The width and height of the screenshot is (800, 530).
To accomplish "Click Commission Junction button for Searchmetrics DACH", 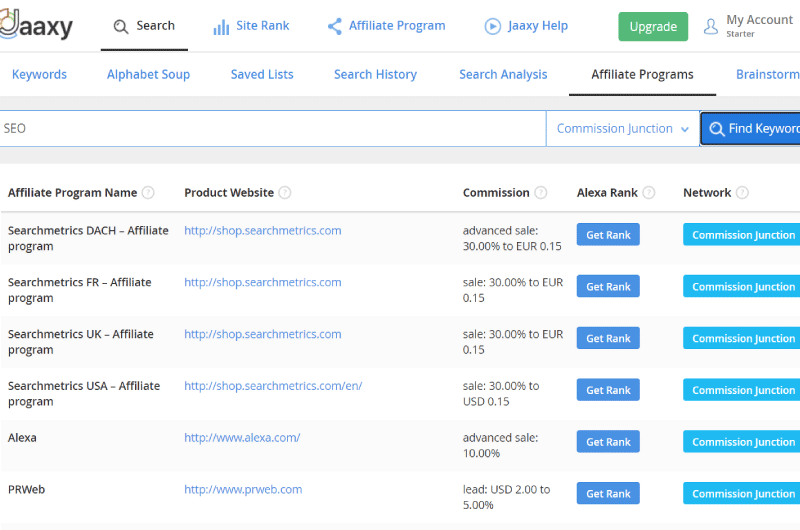I will click(x=742, y=235).
